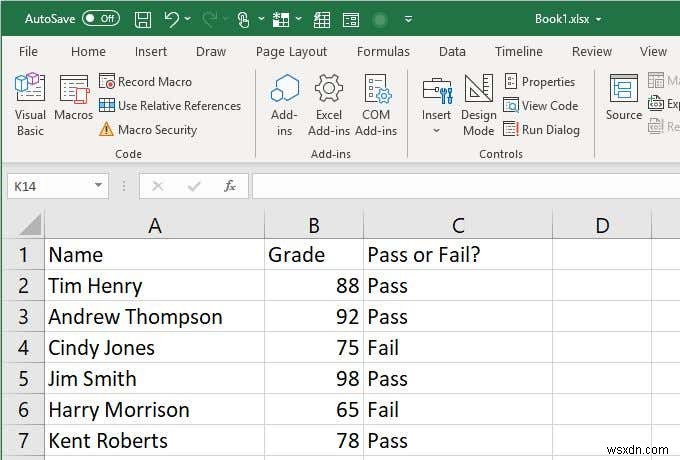The height and width of the screenshot is (460, 680).
Task: Click the Save icon in title bar
Action: [143, 20]
